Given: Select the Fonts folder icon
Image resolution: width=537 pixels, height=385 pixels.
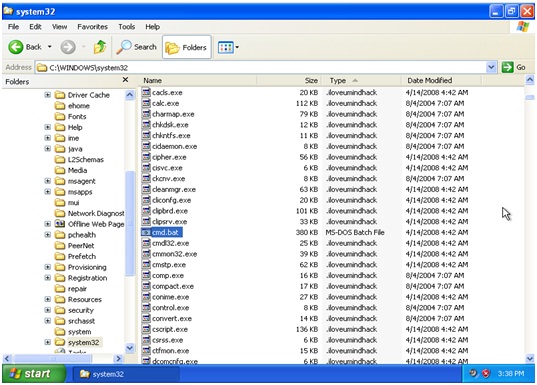Looking at the screenshot, I should click(60, 116).
